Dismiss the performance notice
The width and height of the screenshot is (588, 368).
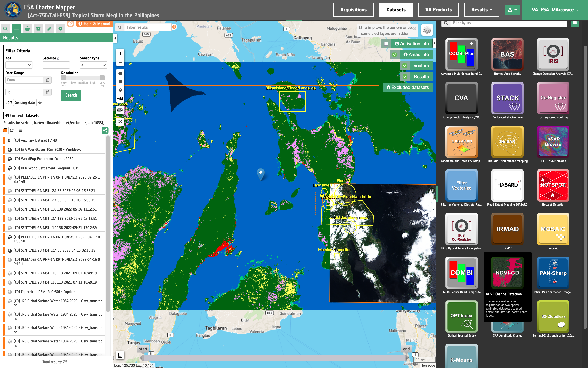415,29
